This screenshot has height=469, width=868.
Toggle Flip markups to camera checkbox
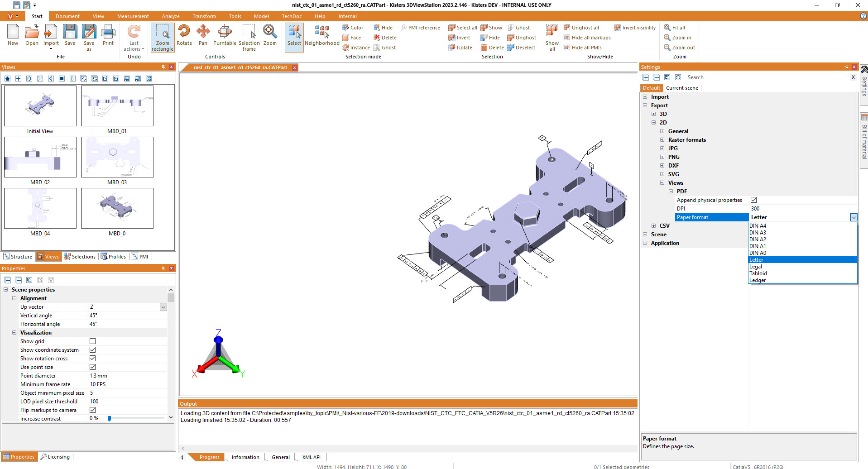click(92, 410)
